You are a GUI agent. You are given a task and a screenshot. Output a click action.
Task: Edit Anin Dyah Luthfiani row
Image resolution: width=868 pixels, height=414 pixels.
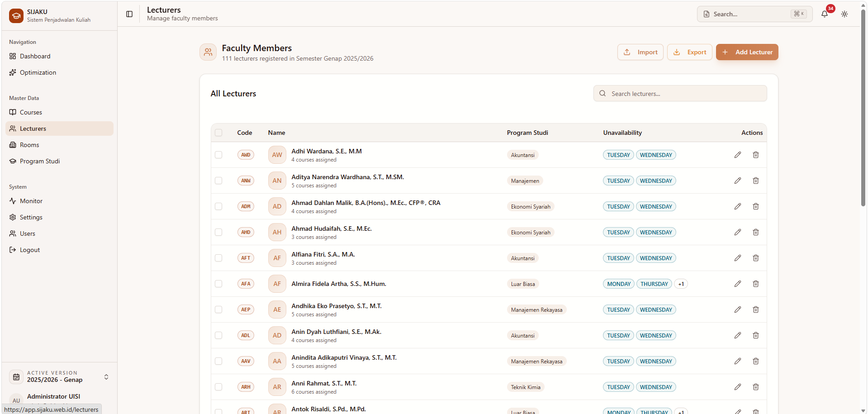click(738, 335)
